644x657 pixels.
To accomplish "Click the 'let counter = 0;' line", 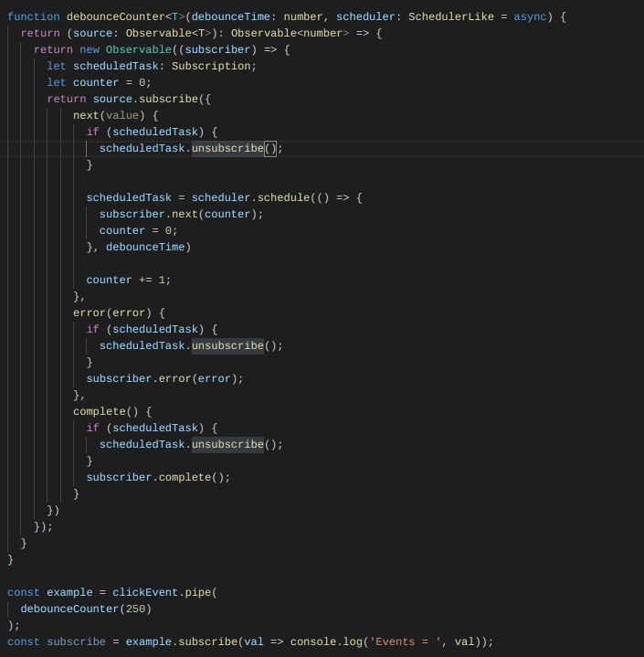I will click(99, 82).
